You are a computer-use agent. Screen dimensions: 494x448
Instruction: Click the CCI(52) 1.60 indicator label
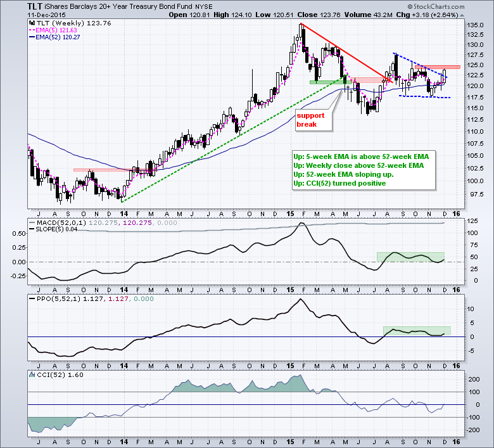click(60, 375)
